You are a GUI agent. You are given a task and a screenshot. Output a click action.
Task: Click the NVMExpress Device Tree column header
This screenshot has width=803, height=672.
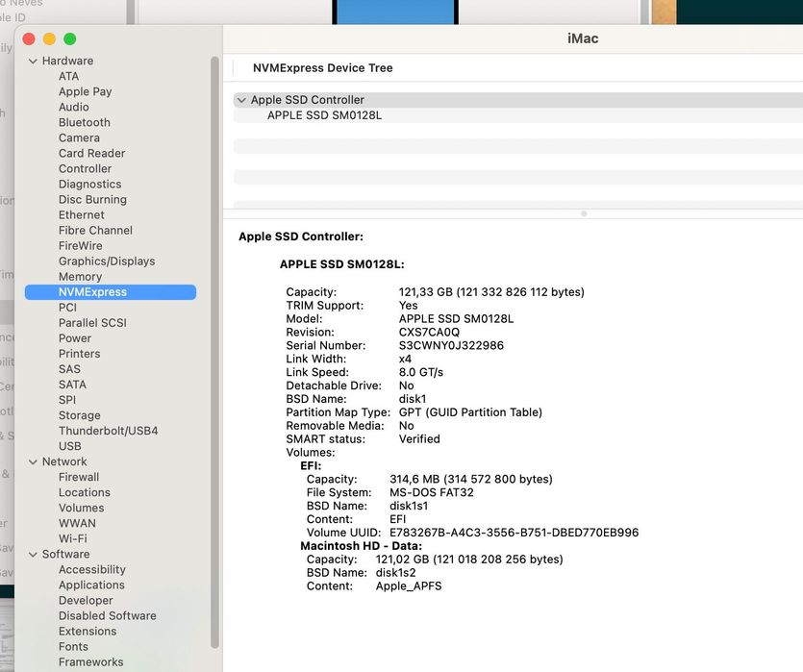pos(322,68)
